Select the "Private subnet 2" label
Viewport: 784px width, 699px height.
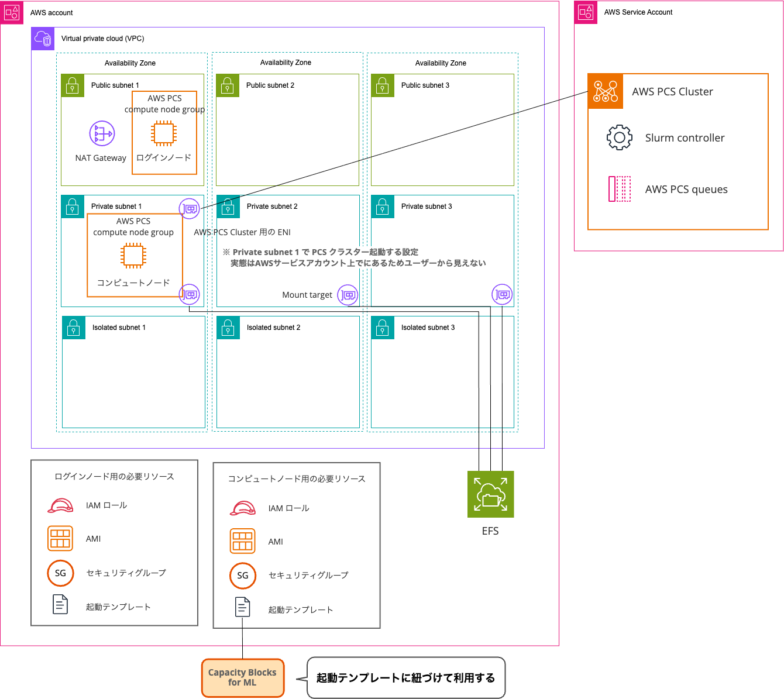(x=272, y=206)
